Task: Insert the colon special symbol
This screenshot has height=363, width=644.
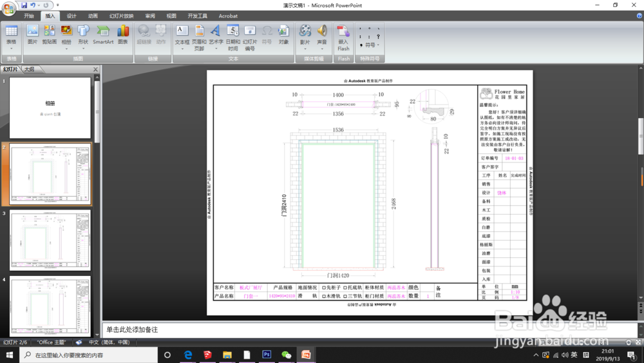Action: click(x=369, y=37)
